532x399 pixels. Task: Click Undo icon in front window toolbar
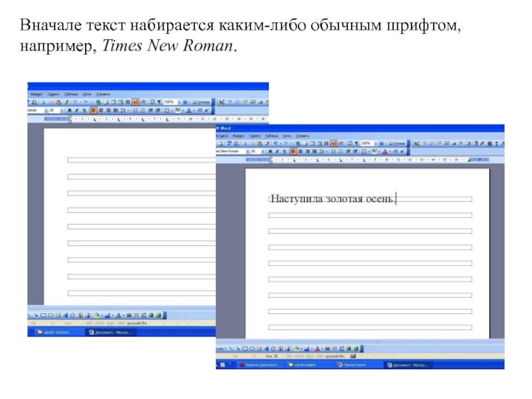pyautogui.click(x=275, y=144)
